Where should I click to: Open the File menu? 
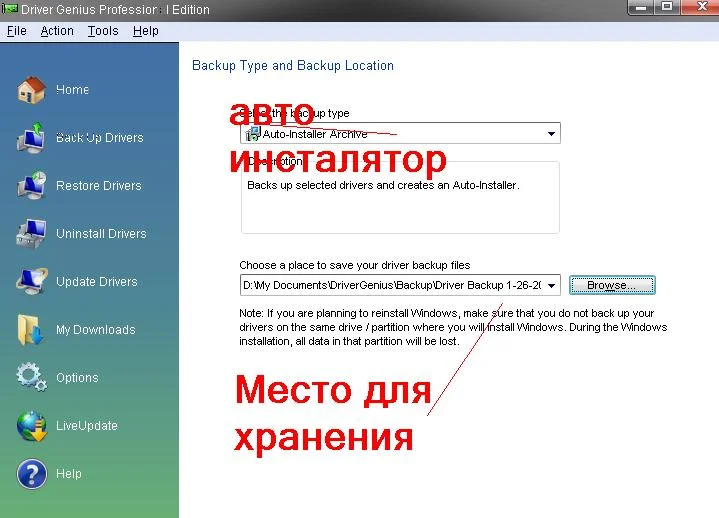[17, 31]
